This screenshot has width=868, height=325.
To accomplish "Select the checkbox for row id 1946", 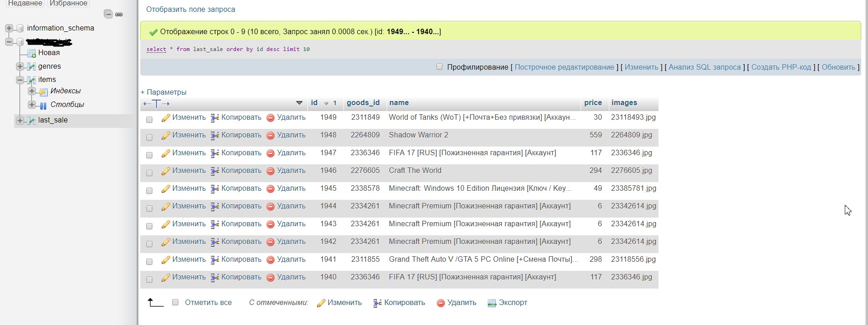I will pos(149,173).
